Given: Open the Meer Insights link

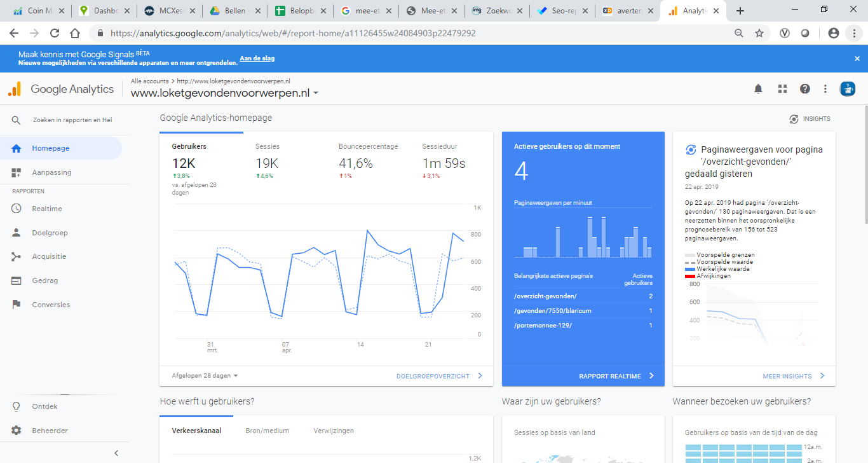Looking at the screenshot, I should pyautogui.click(x=794, y=376).
